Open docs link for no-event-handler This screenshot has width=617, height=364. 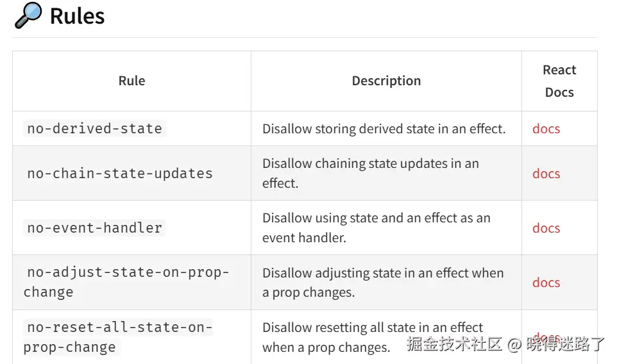point(546,228)
